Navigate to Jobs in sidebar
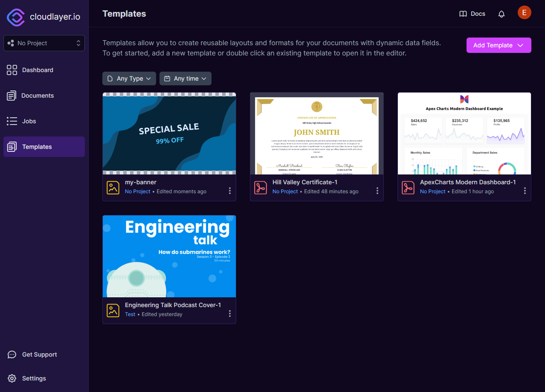This screenshot has width=545, height=392. coord(44,121)
